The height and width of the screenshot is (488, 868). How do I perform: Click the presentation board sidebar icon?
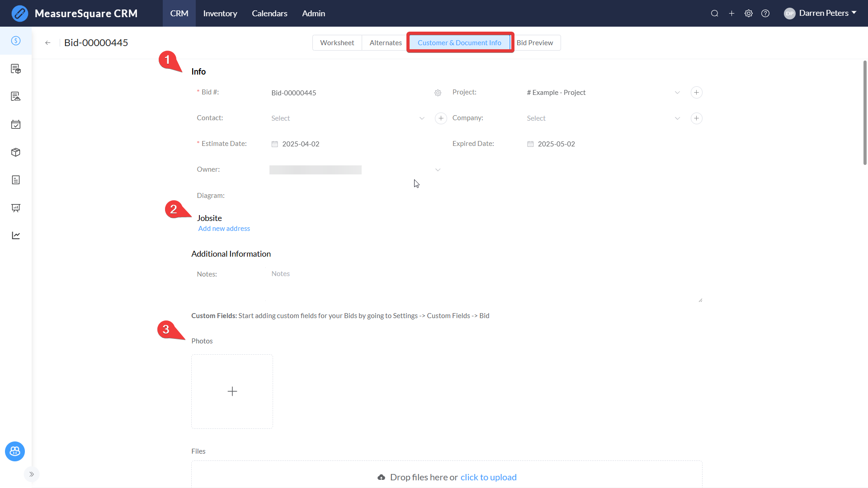click(16, 208)
